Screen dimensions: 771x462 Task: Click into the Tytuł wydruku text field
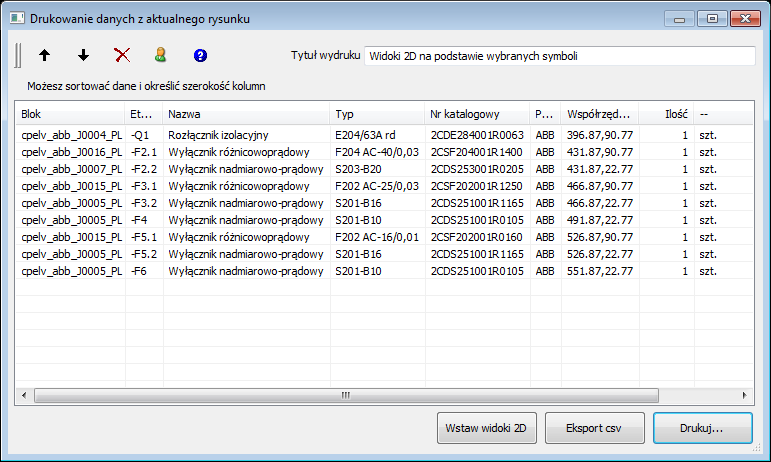click(x=560, y=56)
